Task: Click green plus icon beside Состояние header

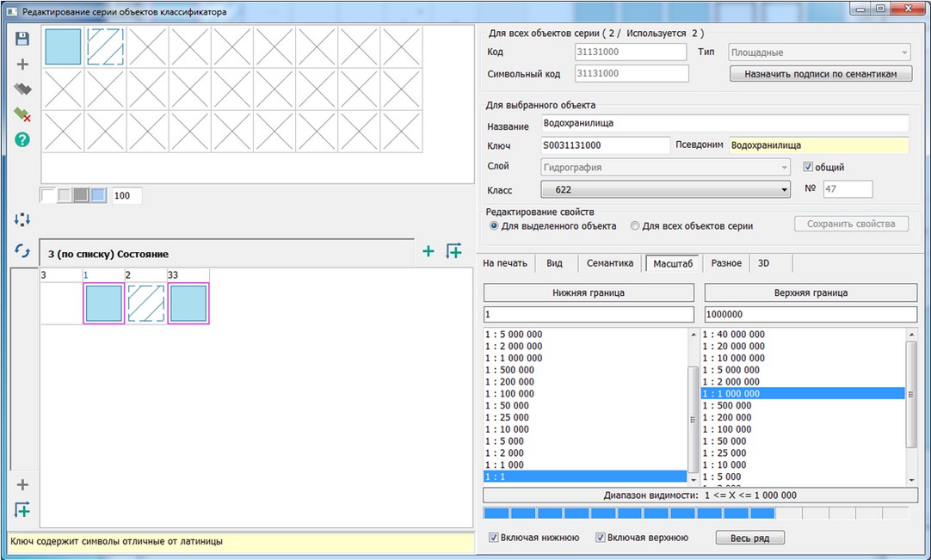Action: [428, 251]
